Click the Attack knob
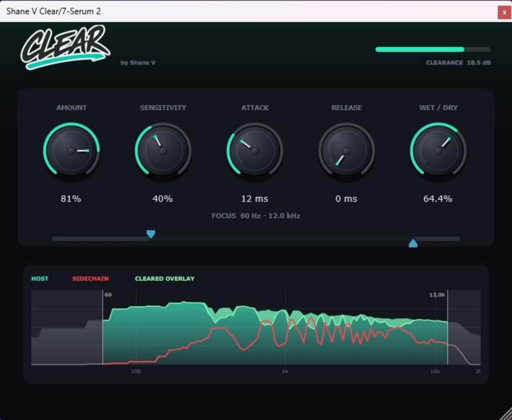 point(255,151)
